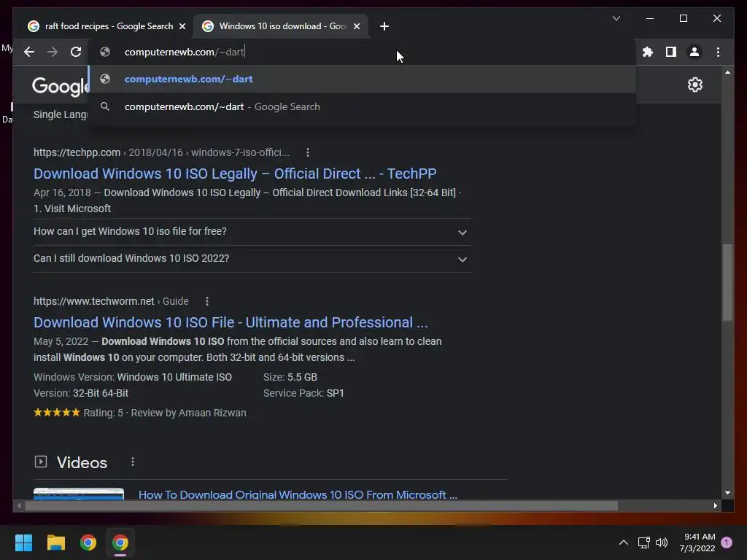This screenshot has height=560, width=747.
Task: Reload the current page
Action: [76, 52]
